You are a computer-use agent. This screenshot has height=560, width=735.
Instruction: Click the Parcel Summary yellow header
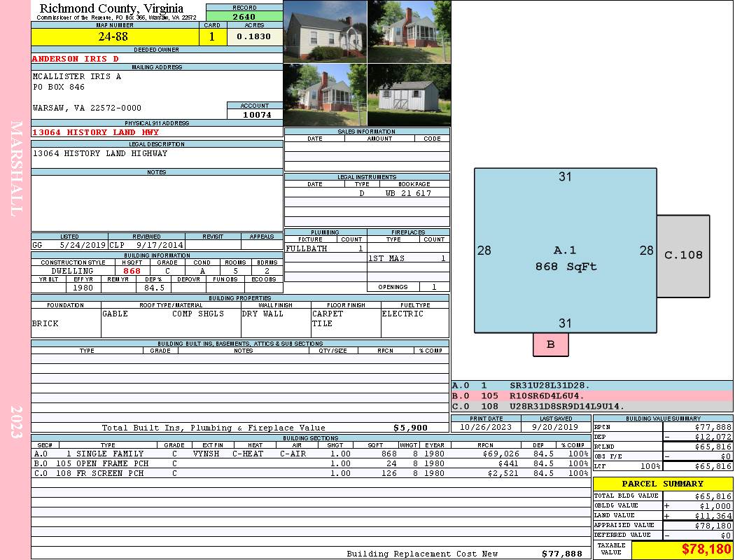click(663, 484)
